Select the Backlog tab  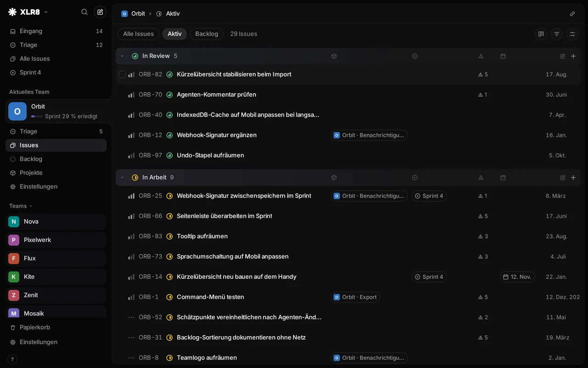[x=207, y=34]
